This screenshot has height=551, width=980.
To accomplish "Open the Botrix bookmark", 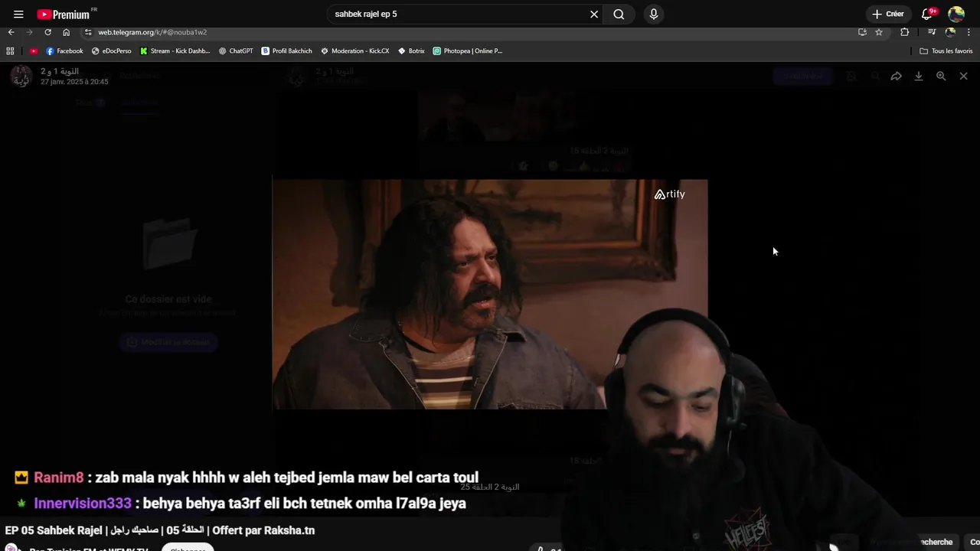I will tap(411, 51).
